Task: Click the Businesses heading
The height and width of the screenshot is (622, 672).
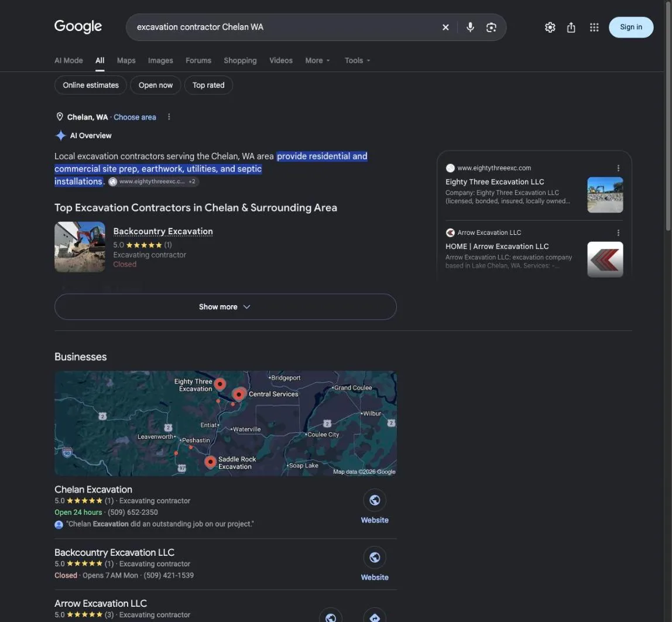Action: (x=81, y=357)
